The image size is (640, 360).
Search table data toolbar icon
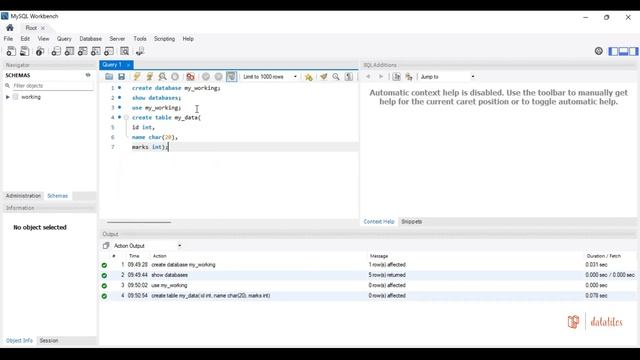pos(124,51)
